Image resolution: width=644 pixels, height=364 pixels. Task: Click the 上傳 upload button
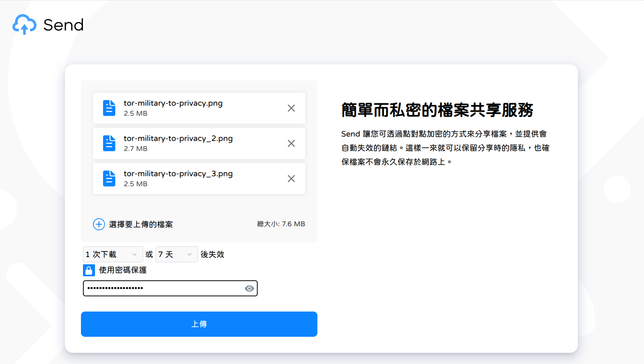coord(199,324)
